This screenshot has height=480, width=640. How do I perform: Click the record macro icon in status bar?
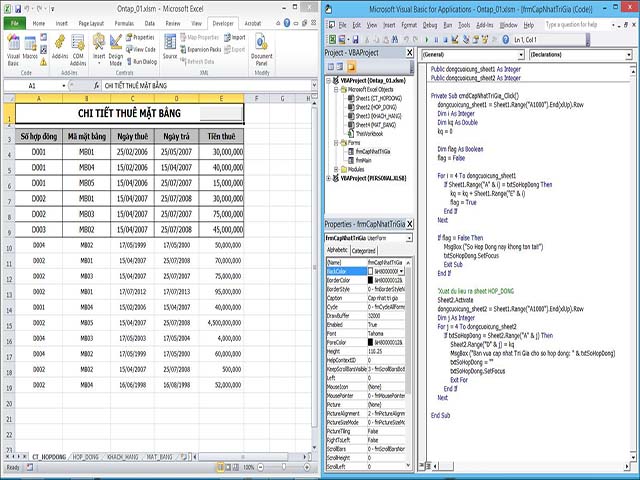click(x=30, y=467)
